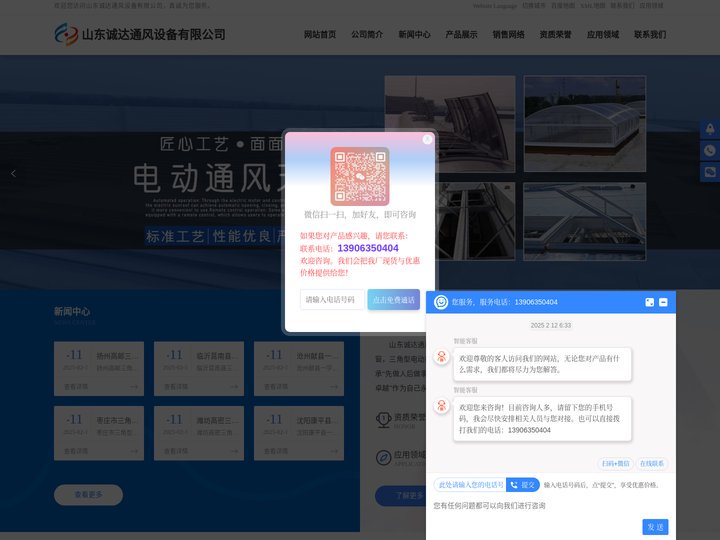Click arrow on 枣庄市三角 news card
The image size is (720, 540).
click(134, 451)
